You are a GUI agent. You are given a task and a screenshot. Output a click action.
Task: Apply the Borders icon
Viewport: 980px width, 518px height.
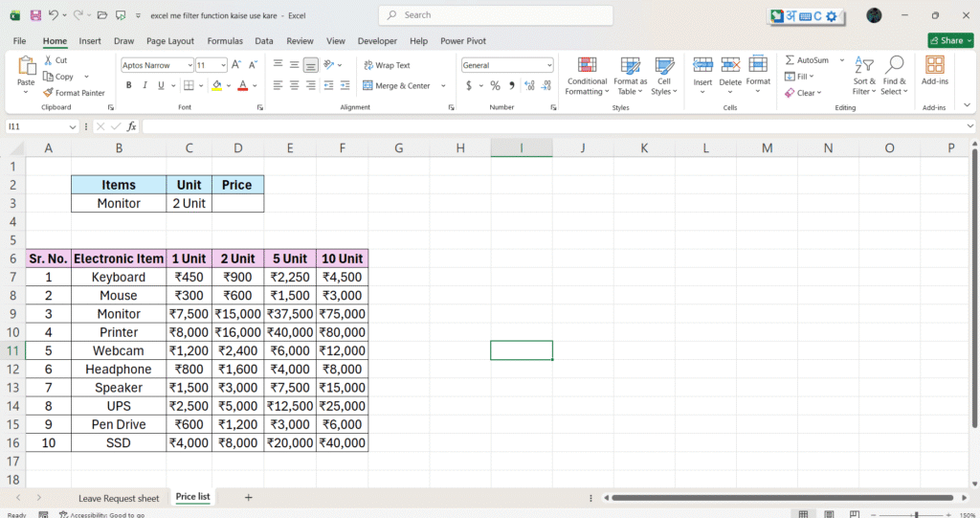click(189, 85)
